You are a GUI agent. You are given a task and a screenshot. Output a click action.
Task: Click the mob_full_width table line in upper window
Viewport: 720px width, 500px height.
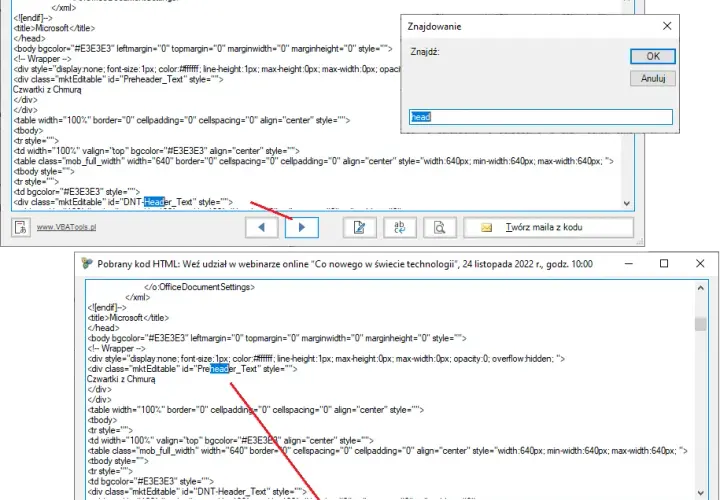click(314, 161)
